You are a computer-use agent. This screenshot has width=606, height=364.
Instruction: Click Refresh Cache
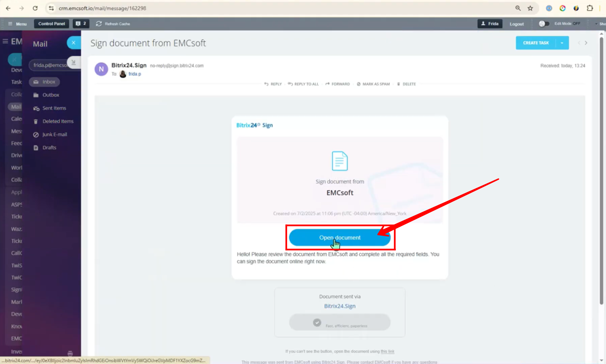click(113, 24)
